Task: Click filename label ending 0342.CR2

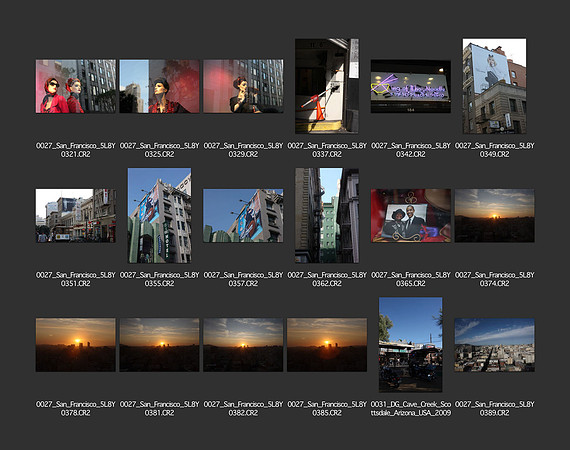Action: point(411,150)
